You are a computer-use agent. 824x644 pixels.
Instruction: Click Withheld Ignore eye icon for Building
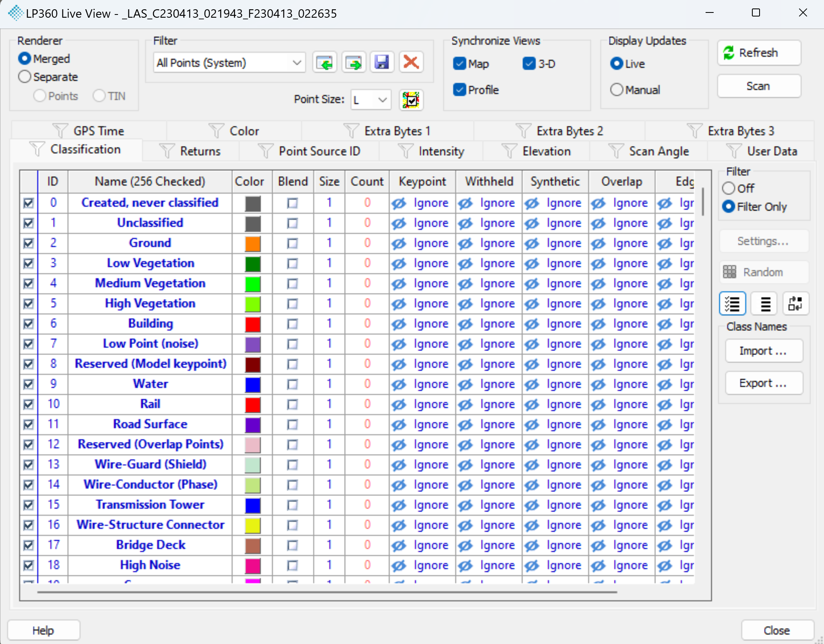coord(466,324)
